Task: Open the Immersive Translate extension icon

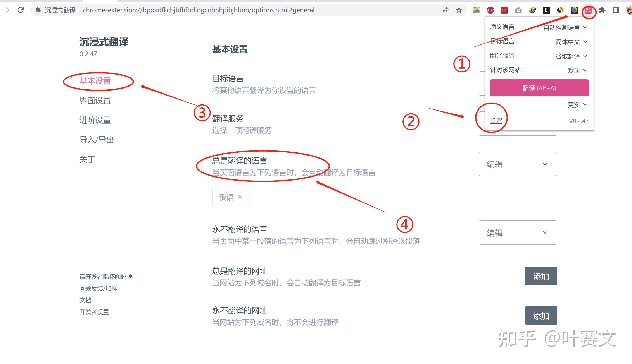Action: pyautogui.click(x=589, y=10)
